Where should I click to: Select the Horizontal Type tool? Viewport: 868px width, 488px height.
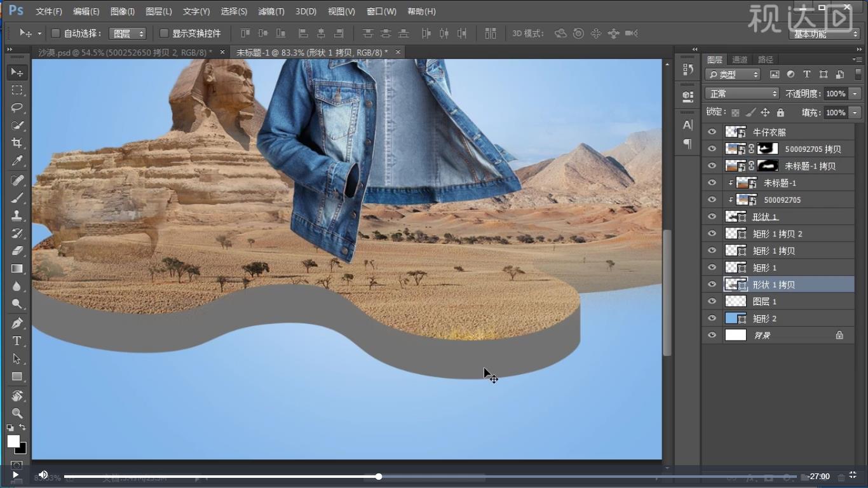click(x=17, y=341)
